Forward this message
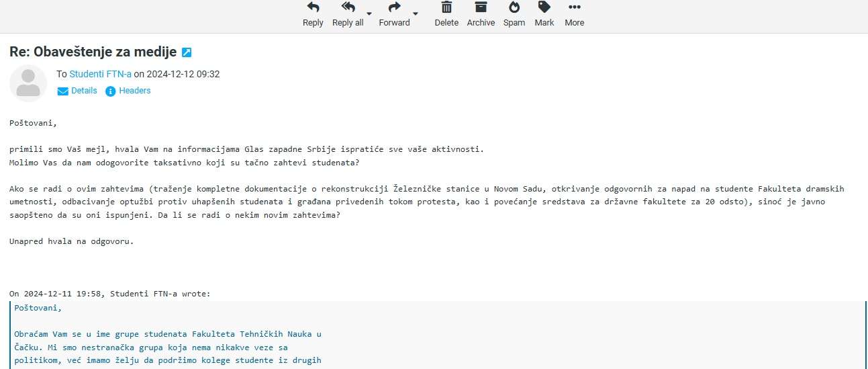 pyautogui.click(x=394, y=14)
